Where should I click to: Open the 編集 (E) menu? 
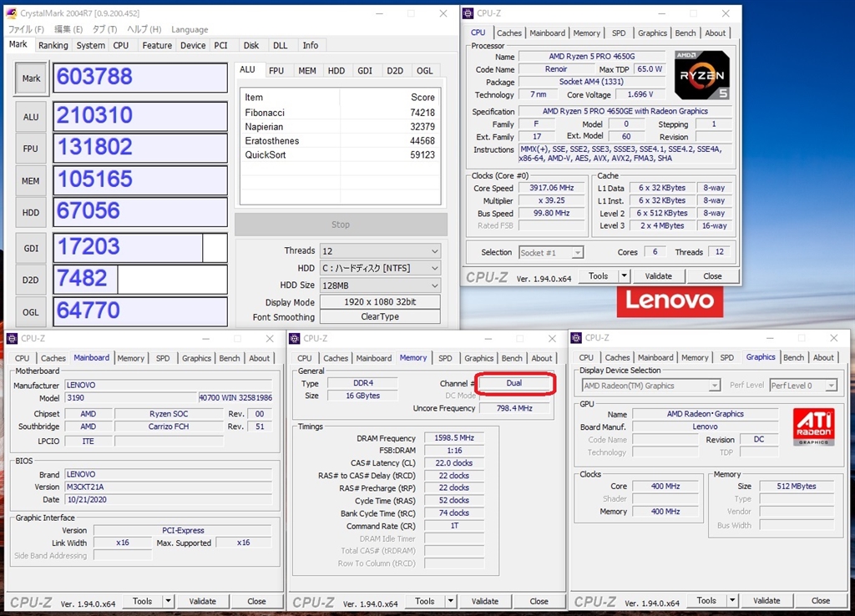click(68, 29)
